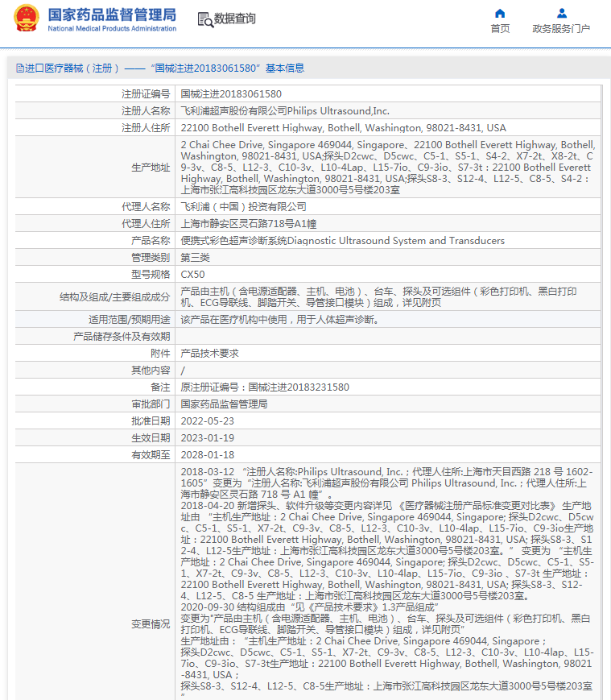
Task: Click the 变更情况 label
Action: click(x=151, y=624)
